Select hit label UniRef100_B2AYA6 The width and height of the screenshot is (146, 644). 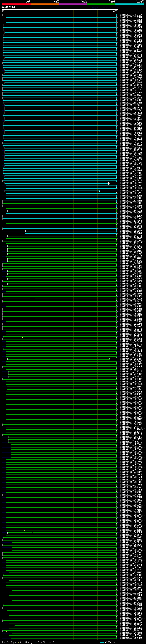[x=131, y=201]
